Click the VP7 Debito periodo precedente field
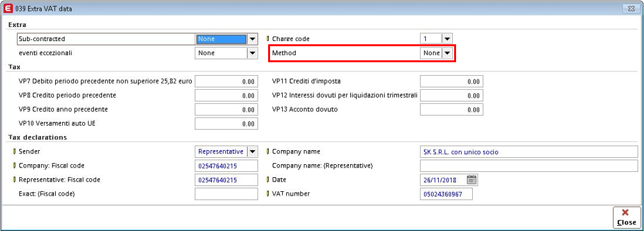Screen dimensions: 644x231 (226, 81)
